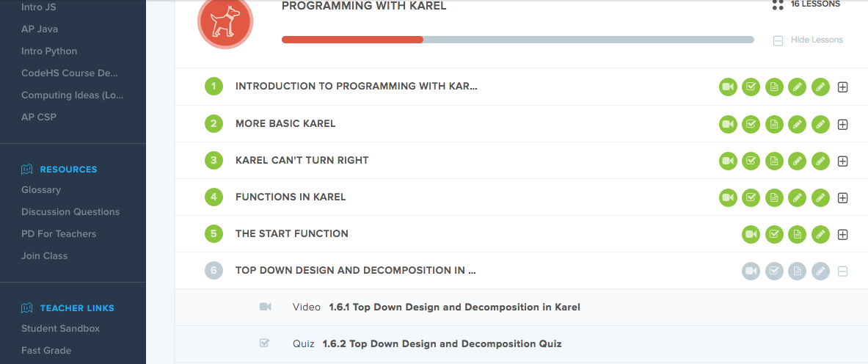Click the Karel dog module icon
The height and width of the screenshot is (364, 868).
pyautogui.click(x=225, y=22)
